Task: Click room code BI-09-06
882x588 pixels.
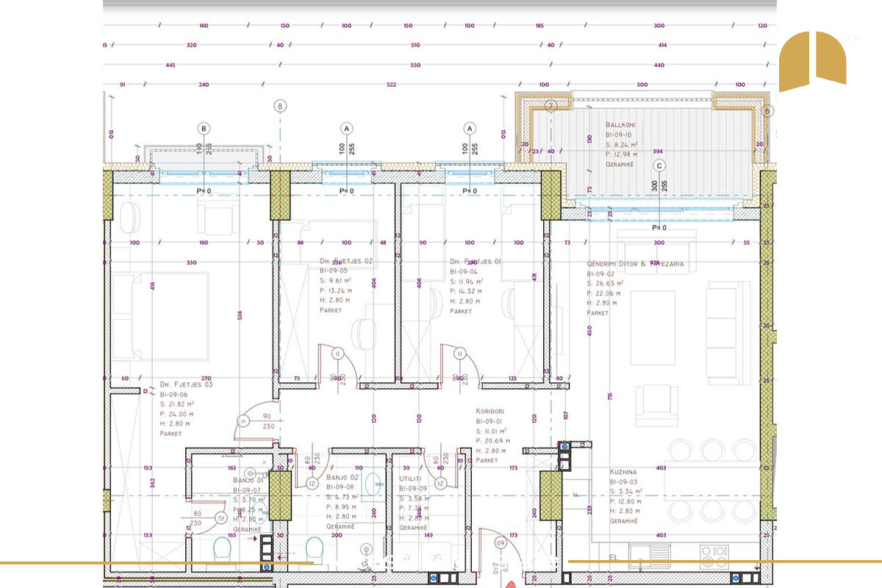Action: [x=176, y=395]
